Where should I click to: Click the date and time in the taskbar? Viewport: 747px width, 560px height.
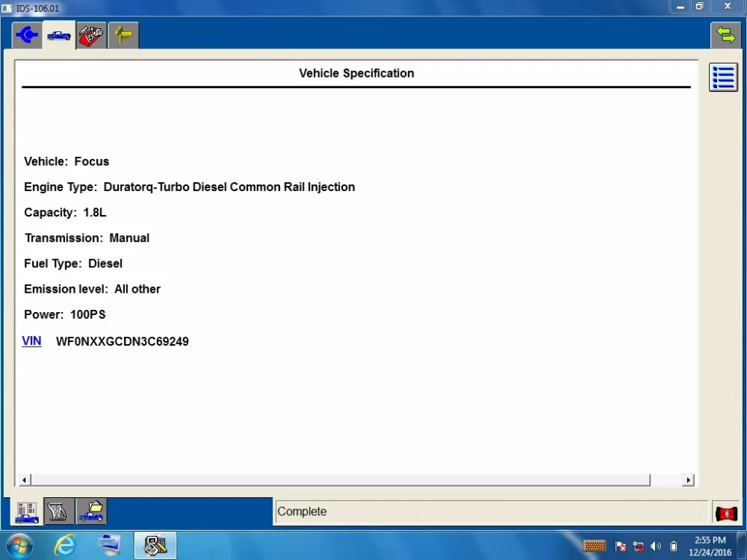pos(710,546)
